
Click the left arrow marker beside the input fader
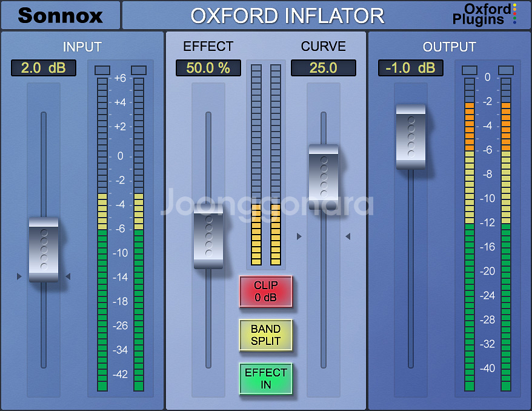click(19, 276)
